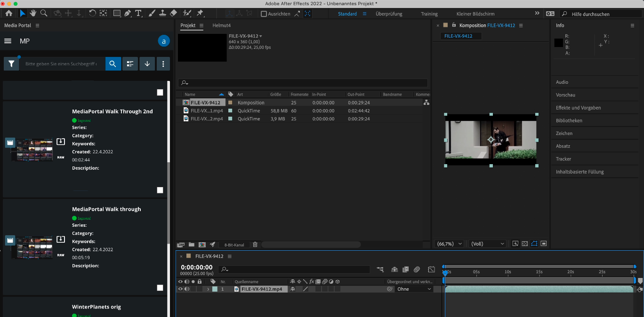Switch to the Helmut4 panel tab

coord(221,25)
